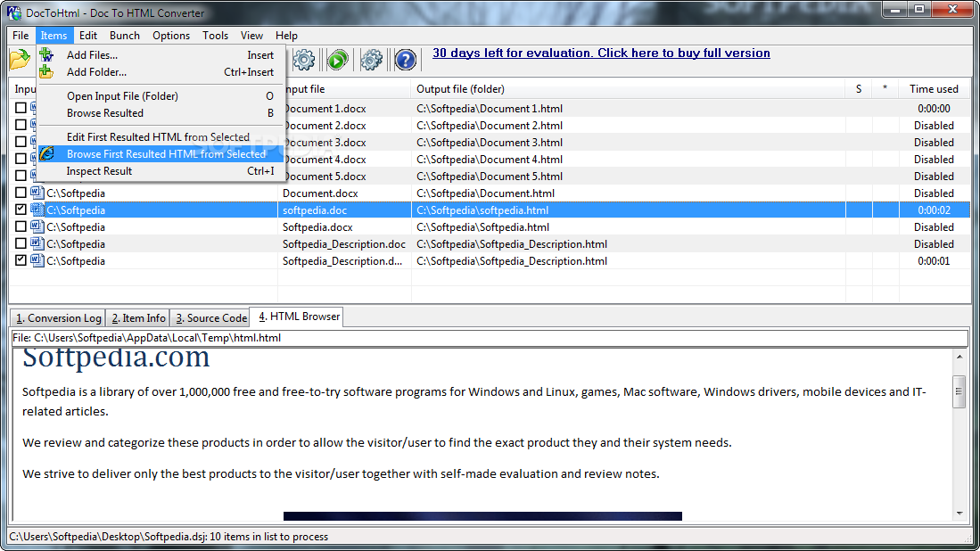This screenshot has height=551, width=980.
Task: Click the S column header
Action: tap(859, 88)
